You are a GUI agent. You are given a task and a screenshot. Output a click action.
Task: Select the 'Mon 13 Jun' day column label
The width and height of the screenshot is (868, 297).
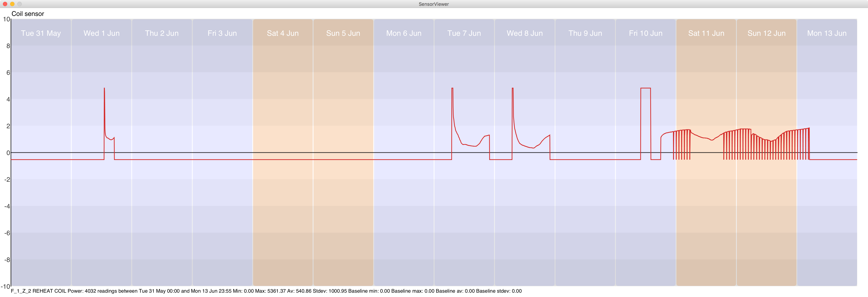click(x=827, y=33)
